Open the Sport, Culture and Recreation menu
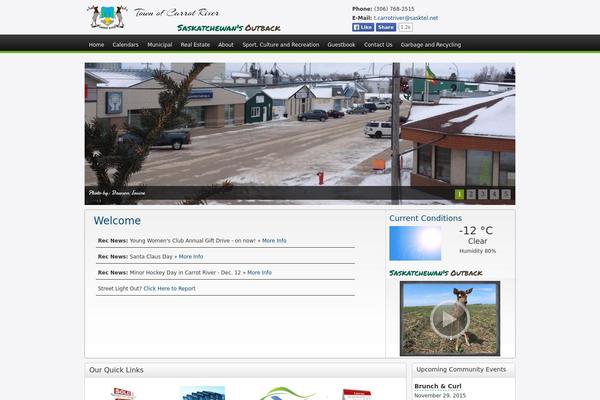600x400 pixels. click(280, 44)
